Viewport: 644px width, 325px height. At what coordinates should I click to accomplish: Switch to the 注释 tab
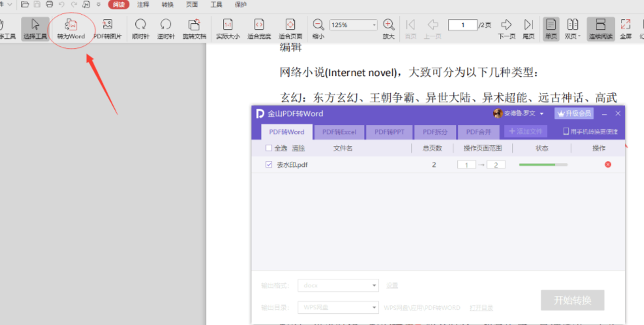[x=143, y=5]
